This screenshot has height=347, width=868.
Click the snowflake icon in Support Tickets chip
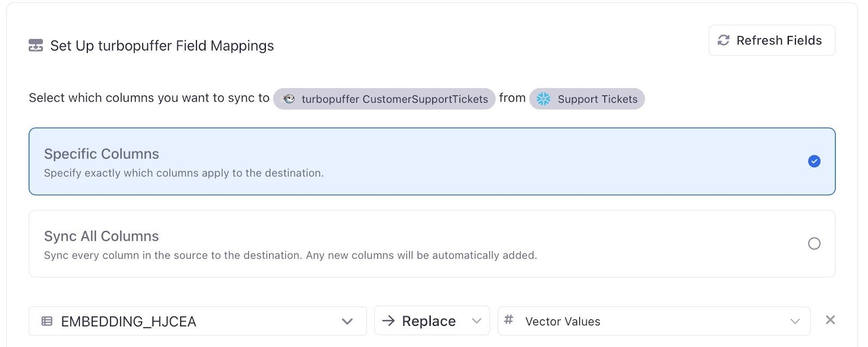[543, 99]
